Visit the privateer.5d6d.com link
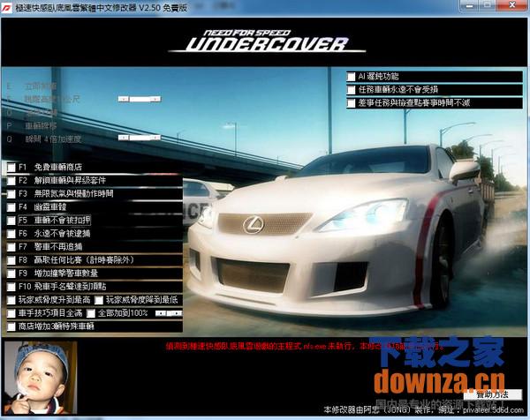 [493, 410]
